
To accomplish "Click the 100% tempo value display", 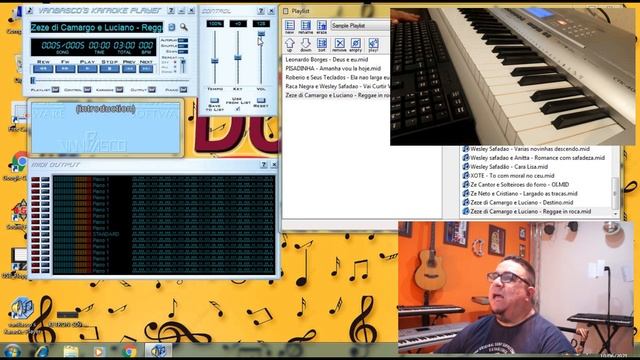I will coord(215,24).
